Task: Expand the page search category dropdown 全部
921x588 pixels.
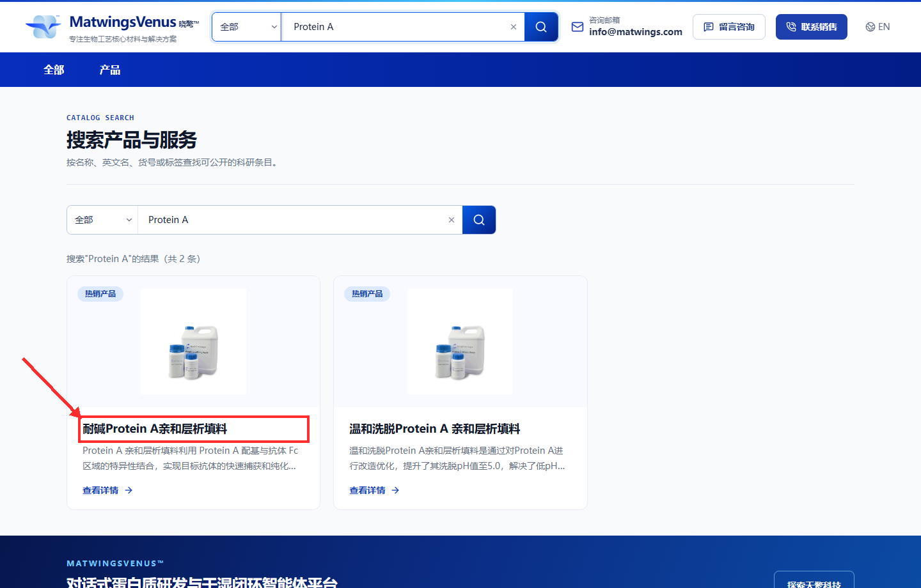Action: pyautogui.click(x=102, y=220)
